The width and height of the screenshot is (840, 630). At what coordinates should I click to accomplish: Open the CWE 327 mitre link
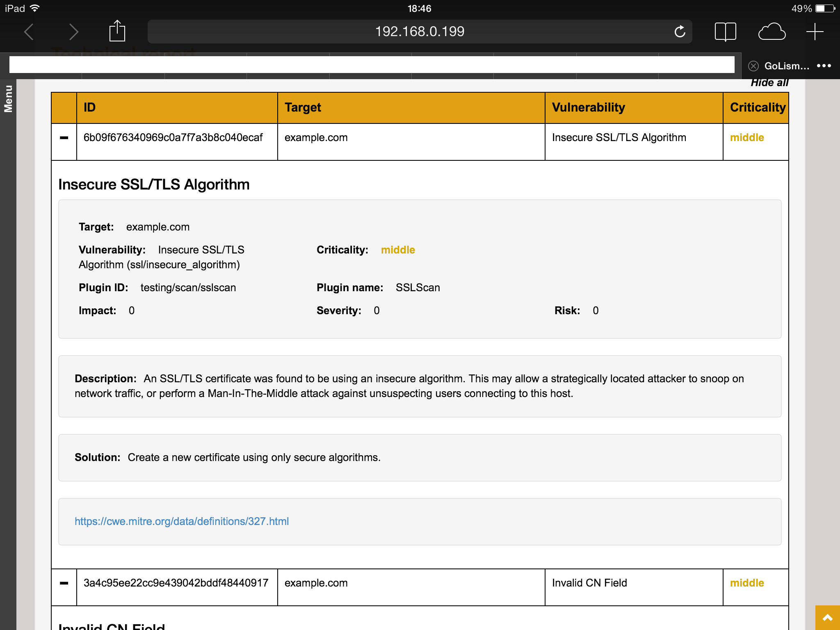click(182, 521)
